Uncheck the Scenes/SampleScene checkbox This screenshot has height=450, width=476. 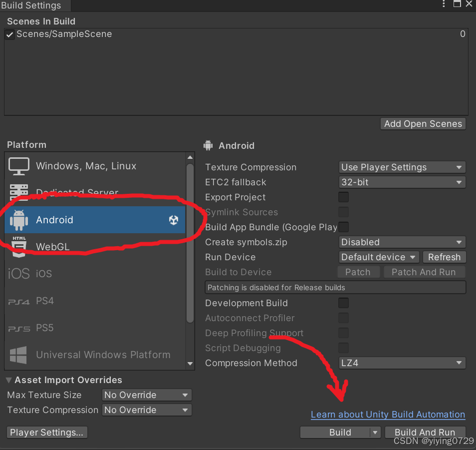[x=9, y=34]
